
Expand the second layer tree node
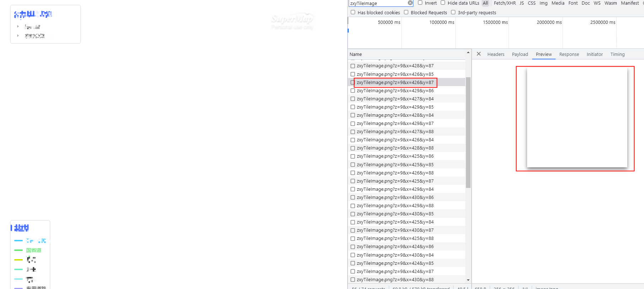pos(18,36)
